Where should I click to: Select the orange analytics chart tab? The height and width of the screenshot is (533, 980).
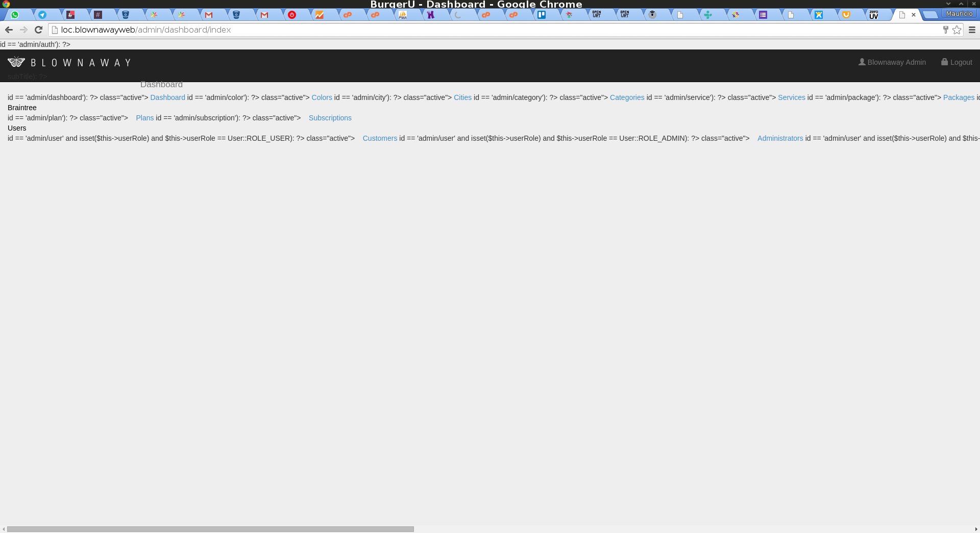[320, 15]
